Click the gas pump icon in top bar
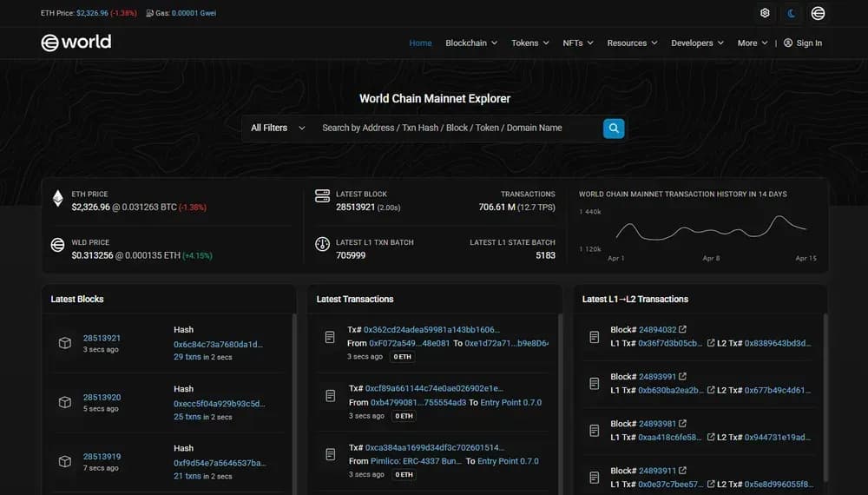 click(149, 13)
